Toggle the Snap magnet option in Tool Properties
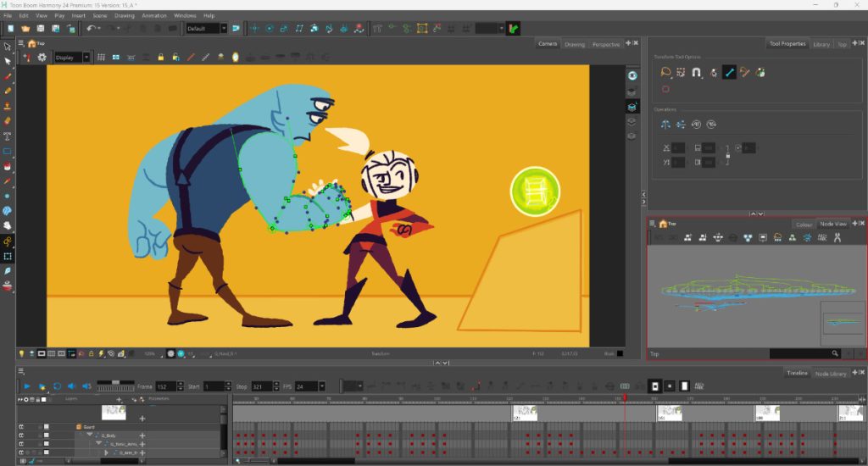The image size is (868, 466). pos(697,73)
